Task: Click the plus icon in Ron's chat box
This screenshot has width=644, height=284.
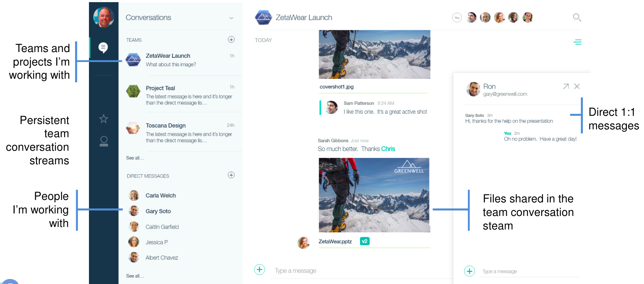Action: pos(470,271)
